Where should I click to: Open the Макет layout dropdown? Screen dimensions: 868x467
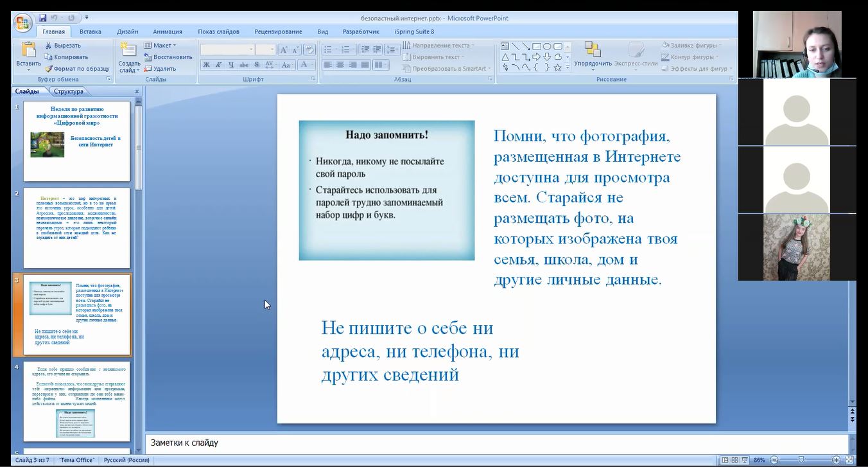point(160,46)
